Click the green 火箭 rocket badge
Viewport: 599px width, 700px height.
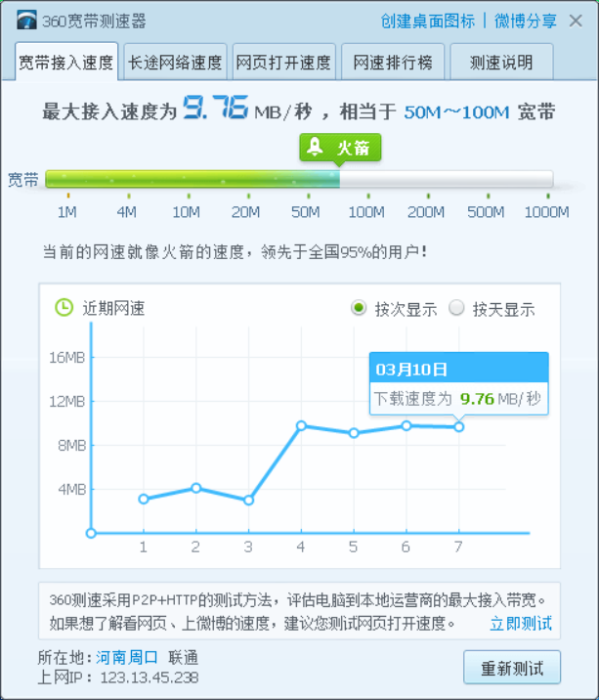[x=340, y=148]
